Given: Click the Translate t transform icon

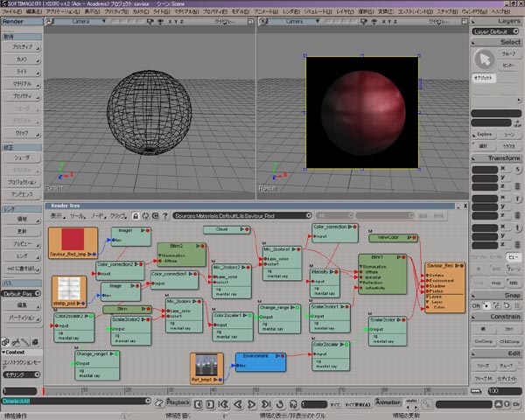Looking at the screenshot, I should coord(518,228).
